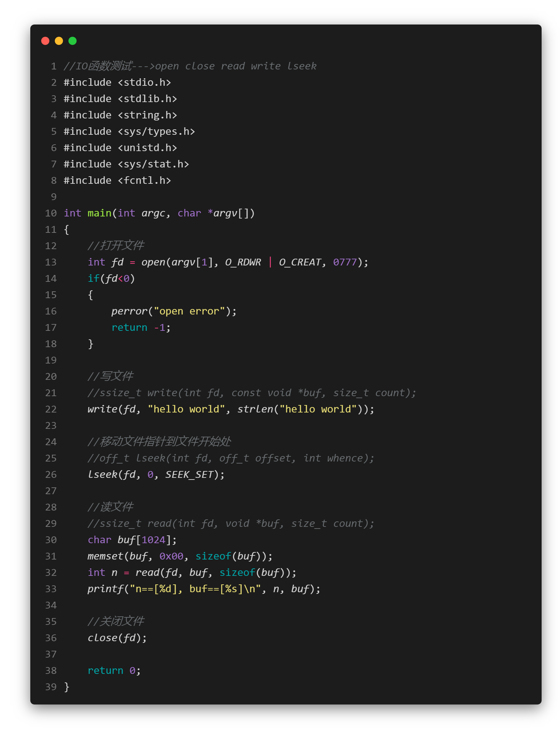560x729 pixels.
Task: Click the 'O_RDWR' flag
Action: (243, 262)
